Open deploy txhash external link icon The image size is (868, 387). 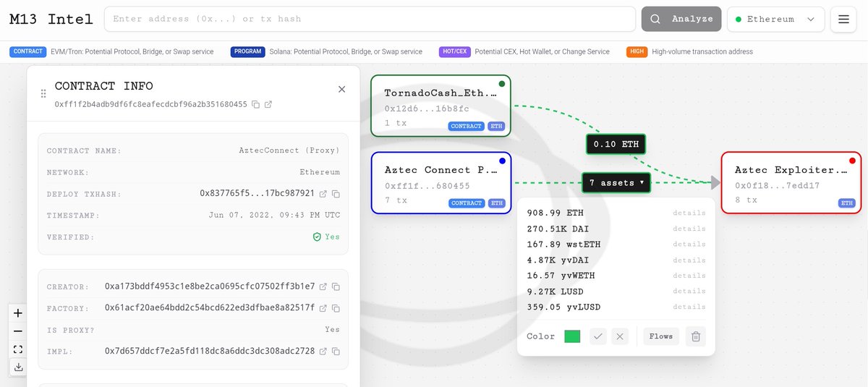point(323,194)
